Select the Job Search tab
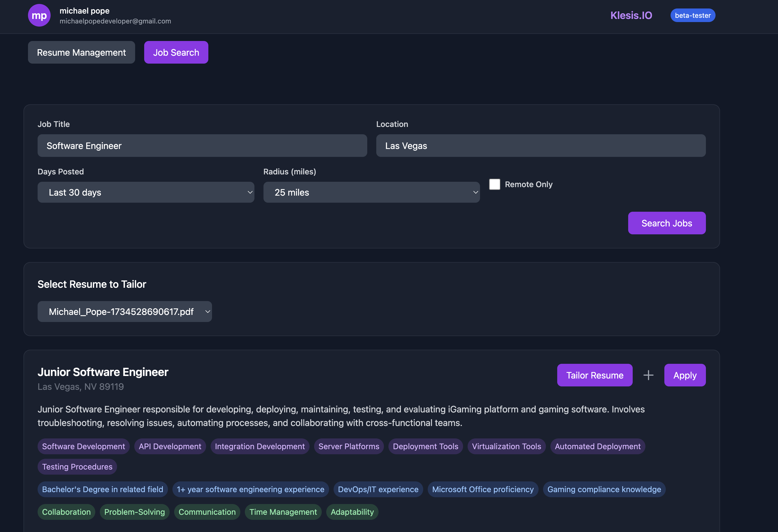Image resolution: width=778 pixels, height=532 pixels. click(x=176, y=52)
